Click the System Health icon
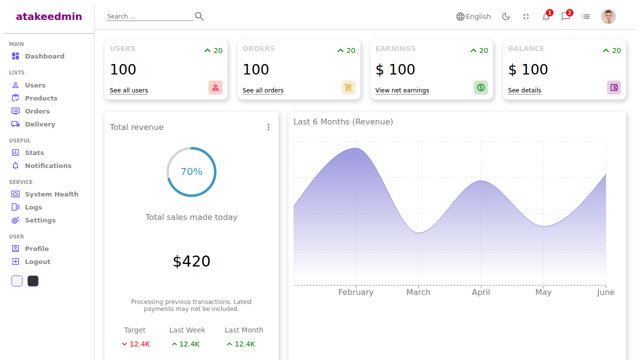 [16, 194]
